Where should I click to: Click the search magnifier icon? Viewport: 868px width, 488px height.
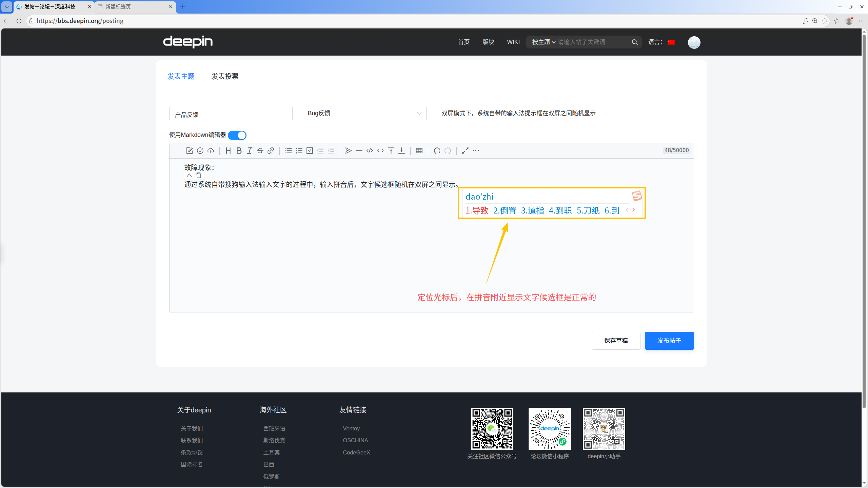pos(635,42)
